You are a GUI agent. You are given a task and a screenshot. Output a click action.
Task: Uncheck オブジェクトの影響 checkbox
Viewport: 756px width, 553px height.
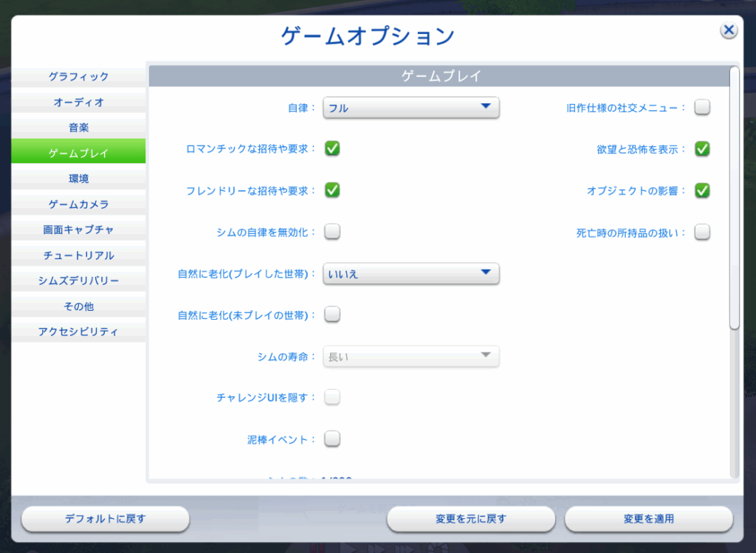[x=702, y=190]
